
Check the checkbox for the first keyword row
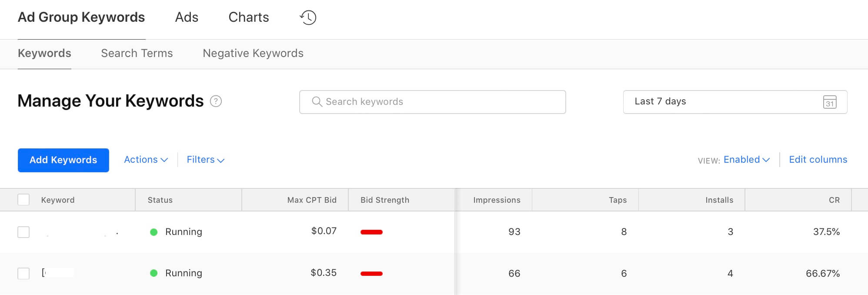[x=24, y=231]
